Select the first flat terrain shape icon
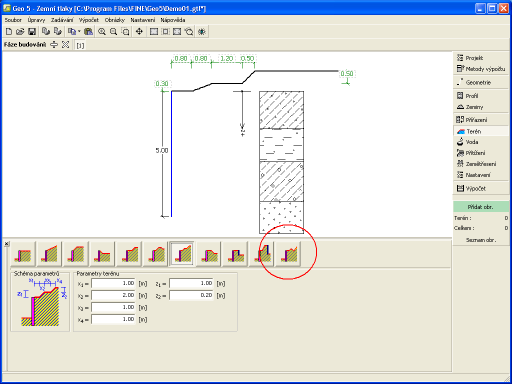The image size is (512, 384). click(x=23, y=254)
